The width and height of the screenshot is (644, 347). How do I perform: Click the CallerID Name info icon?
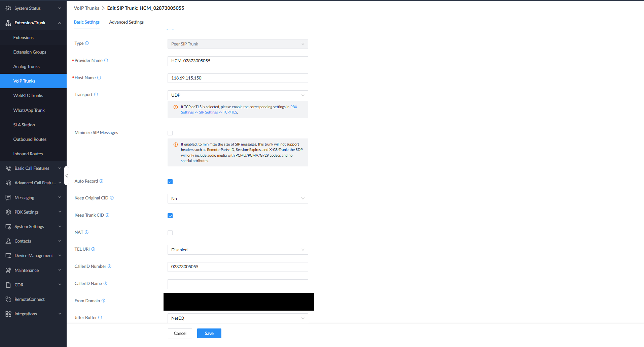point(105,283)
